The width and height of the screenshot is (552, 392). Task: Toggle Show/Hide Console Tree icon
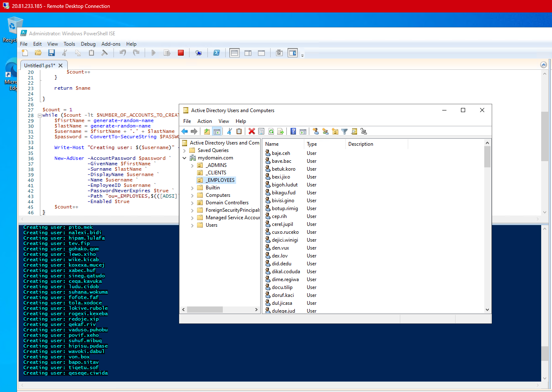tap(217, 131)
